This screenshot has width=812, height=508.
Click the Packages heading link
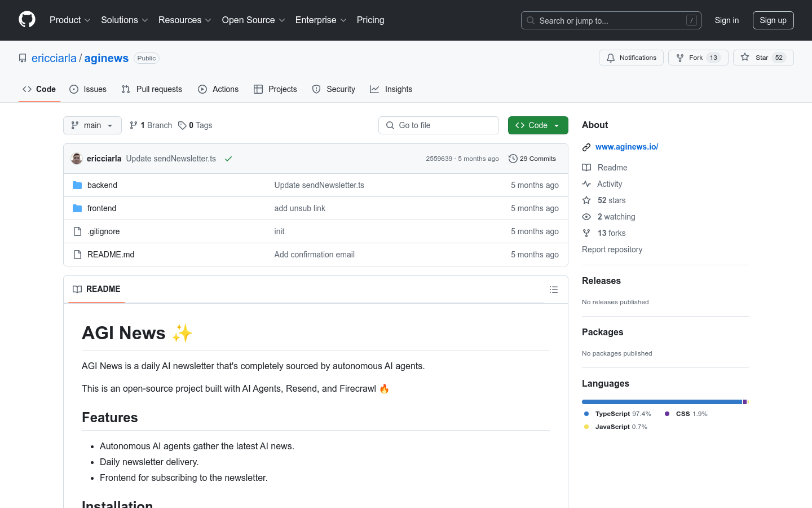point(603,332)
